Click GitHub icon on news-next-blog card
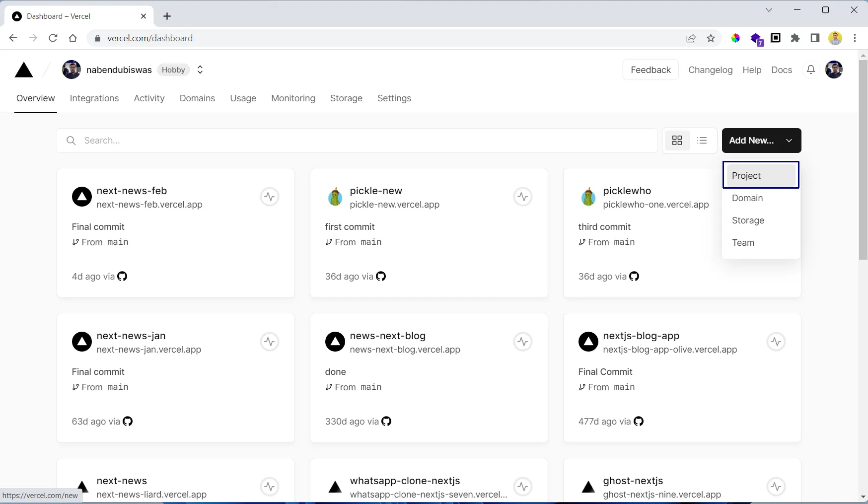This screenshot has height=504, width=868. click(x=386, y=421)
